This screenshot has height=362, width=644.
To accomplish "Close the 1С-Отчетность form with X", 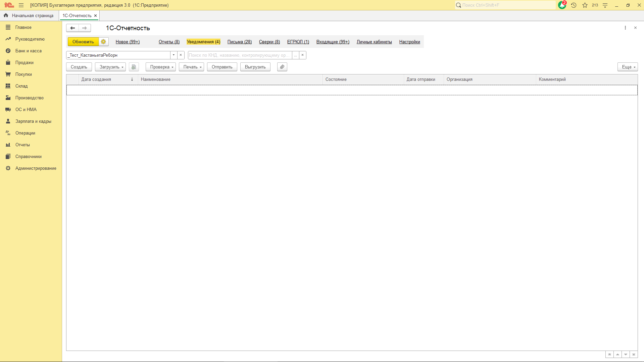I will (x=635, y=28).
